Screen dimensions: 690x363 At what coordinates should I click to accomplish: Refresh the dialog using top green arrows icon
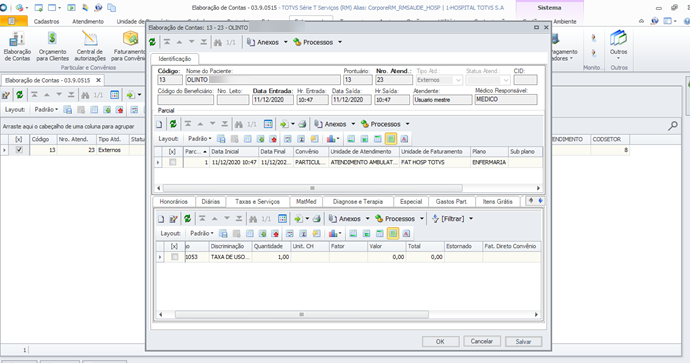[x=152, y=42]
